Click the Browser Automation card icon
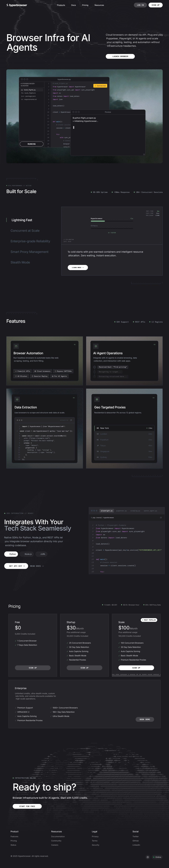The image size is (169, 868). click(16, 346)
